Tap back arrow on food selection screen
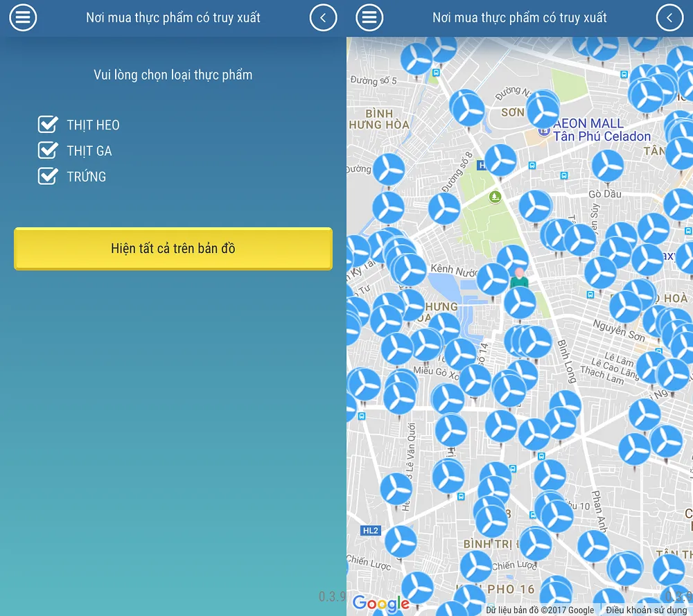693x616 pixels. pyautogui.click(x=323, y=18)
